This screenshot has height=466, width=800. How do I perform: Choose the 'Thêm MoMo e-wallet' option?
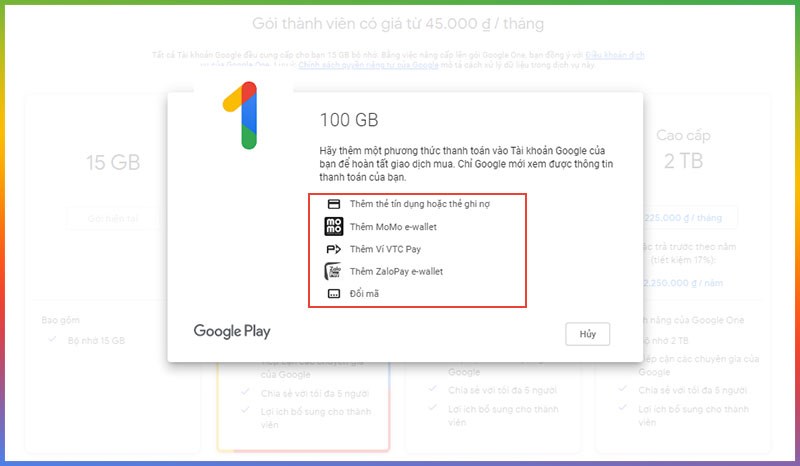[x=393, y=227]
